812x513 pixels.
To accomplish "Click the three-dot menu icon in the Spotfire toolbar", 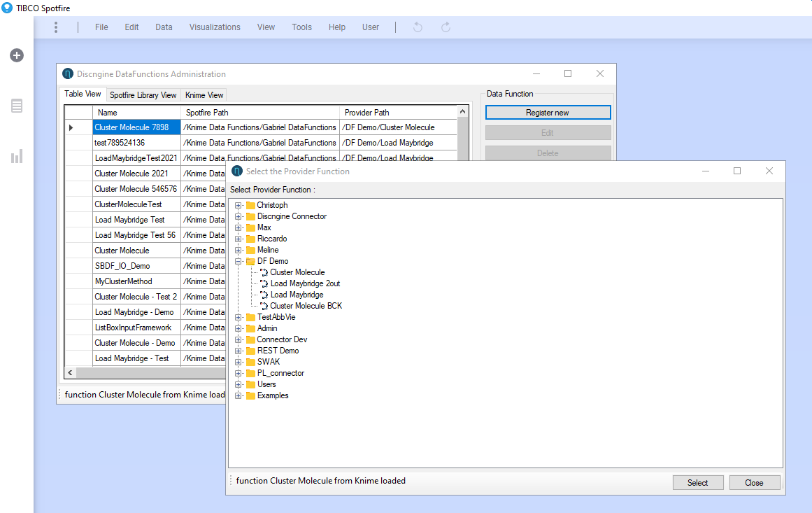I will tap(56, 27).
